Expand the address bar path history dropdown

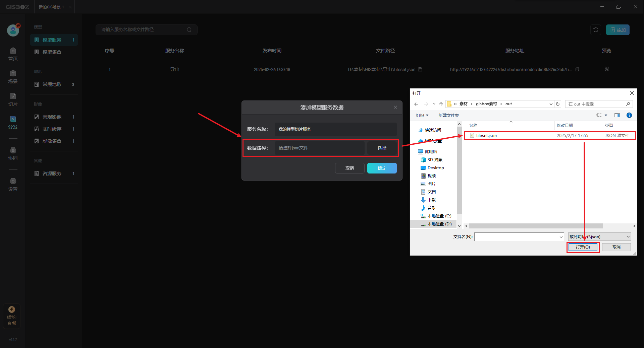551,104
